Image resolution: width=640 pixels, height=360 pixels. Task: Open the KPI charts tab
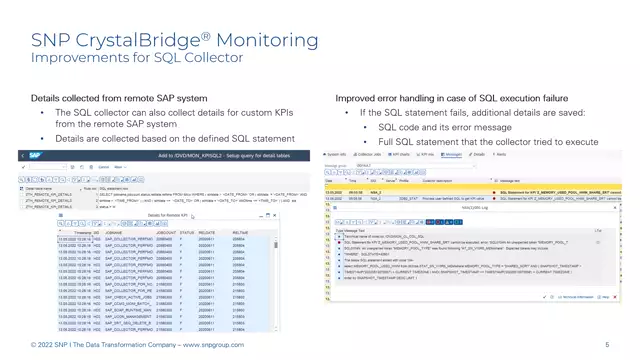point(399,154)
